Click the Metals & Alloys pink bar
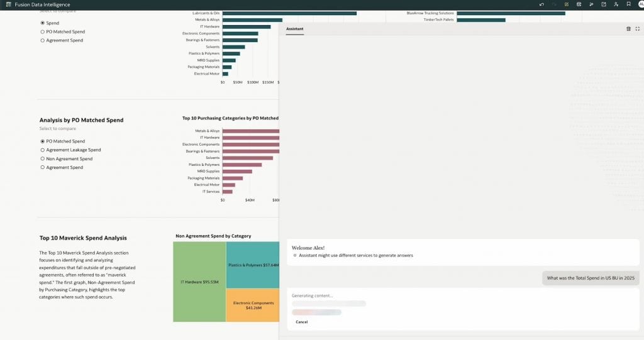 [251, 131]
